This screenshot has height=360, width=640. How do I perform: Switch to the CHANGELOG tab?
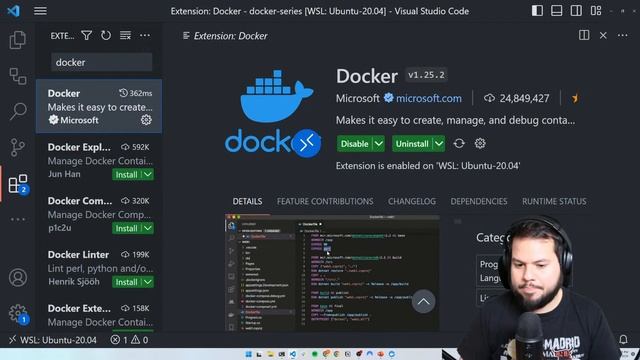(412, 201)
